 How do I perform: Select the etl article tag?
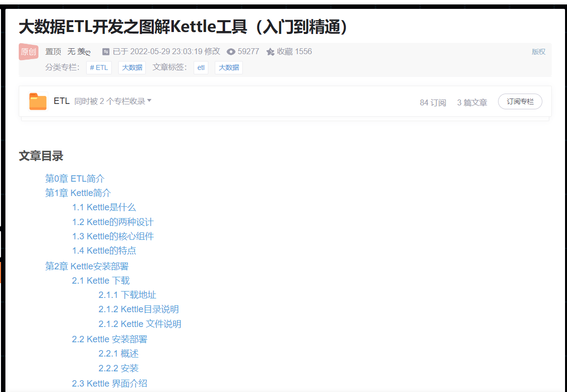[201, 67]
